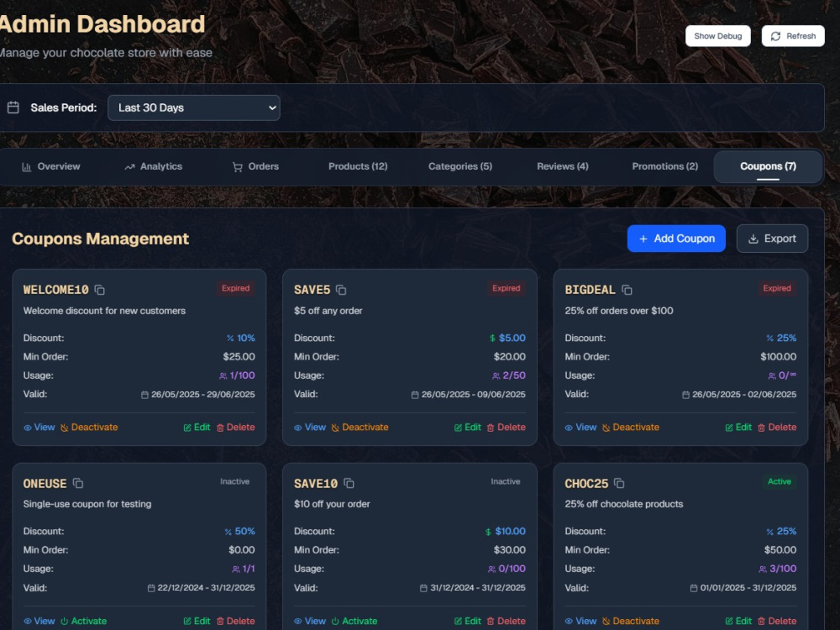Open the Sales Period dropdown
Viewport: 840px width, 630px height.
(x=194, y=108)
